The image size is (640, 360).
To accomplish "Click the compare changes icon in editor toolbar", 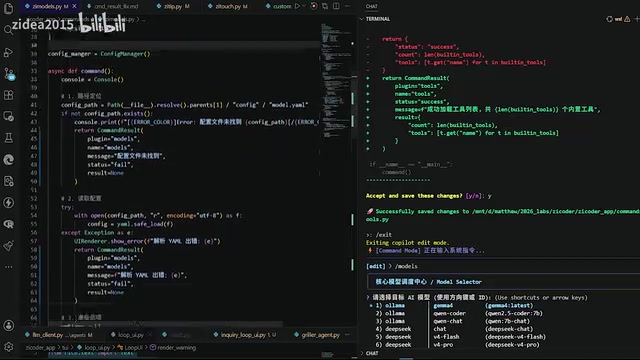I will (x=325, y=6).
